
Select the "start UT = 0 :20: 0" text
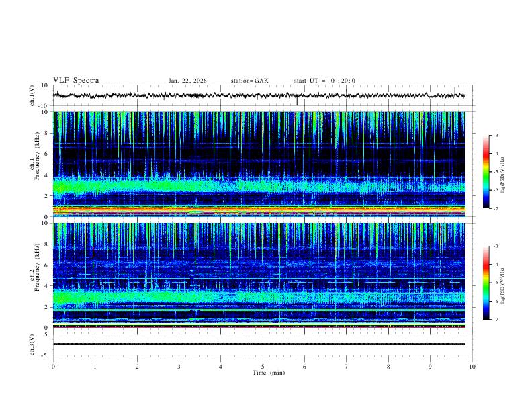coord(324,81)
